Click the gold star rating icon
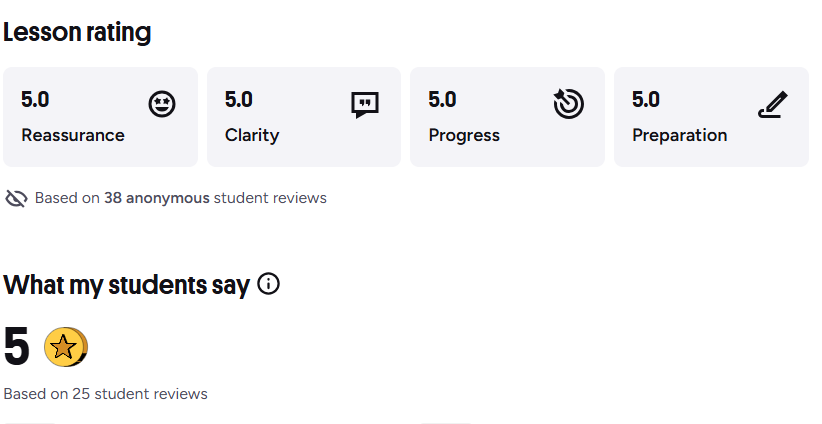 65,347
